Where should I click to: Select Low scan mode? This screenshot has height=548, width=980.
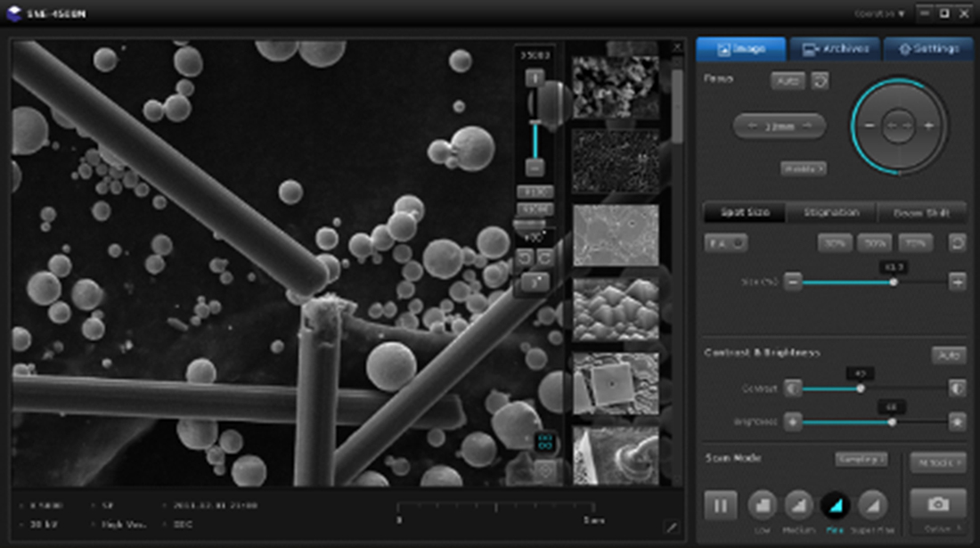tap(762, 505)
